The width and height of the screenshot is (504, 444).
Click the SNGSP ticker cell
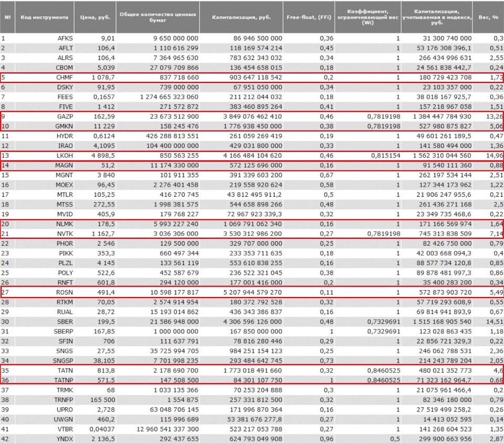(x=63, y=361)
